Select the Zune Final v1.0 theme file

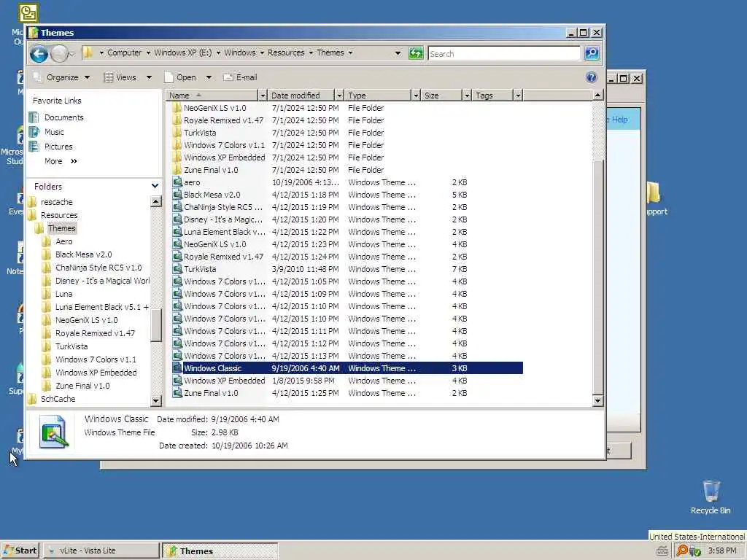click(x=211, y=393)
